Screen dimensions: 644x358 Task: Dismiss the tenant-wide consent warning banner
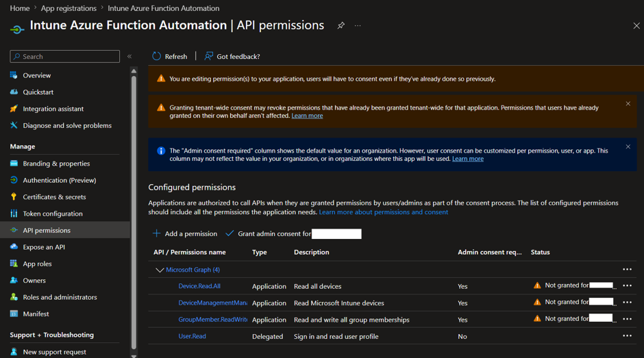628,104
